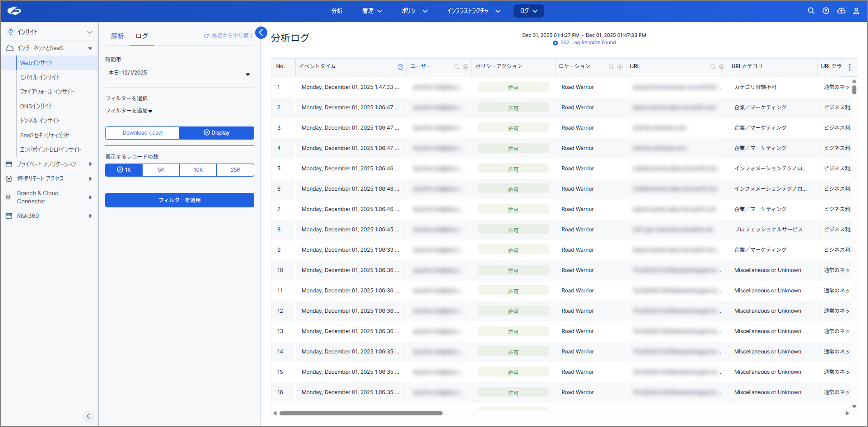The width and height of the screenshot is (868, 427).
Task: Open the ポリシー top menu
Action: (414, 11)
